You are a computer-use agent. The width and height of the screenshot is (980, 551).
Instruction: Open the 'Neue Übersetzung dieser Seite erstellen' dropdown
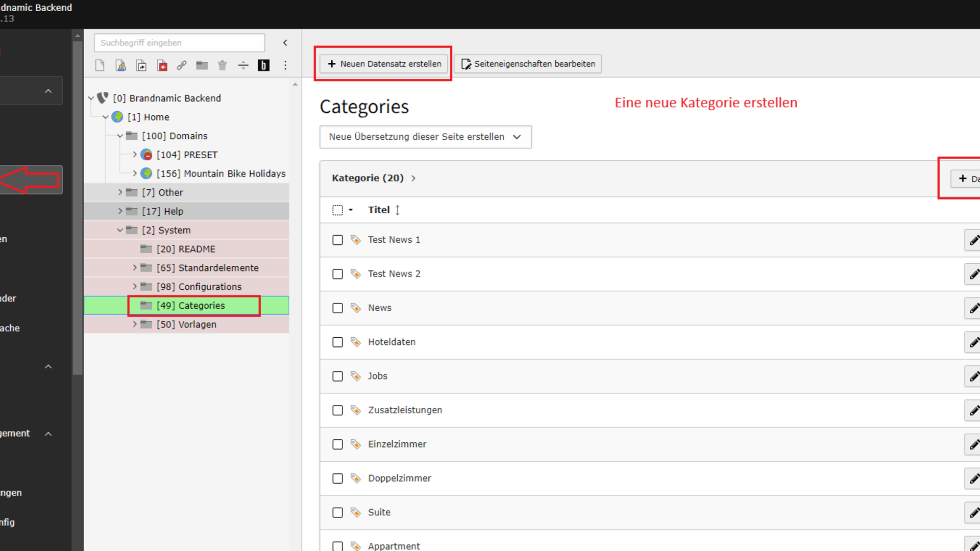pos(425,137)
